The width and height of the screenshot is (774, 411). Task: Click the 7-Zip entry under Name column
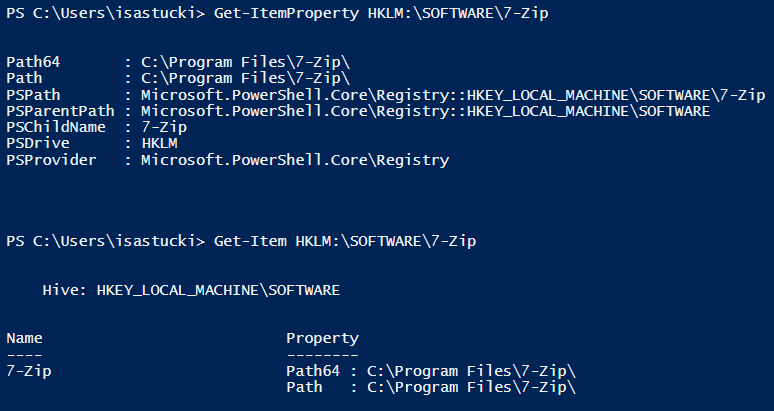click(x=29, y=371)
